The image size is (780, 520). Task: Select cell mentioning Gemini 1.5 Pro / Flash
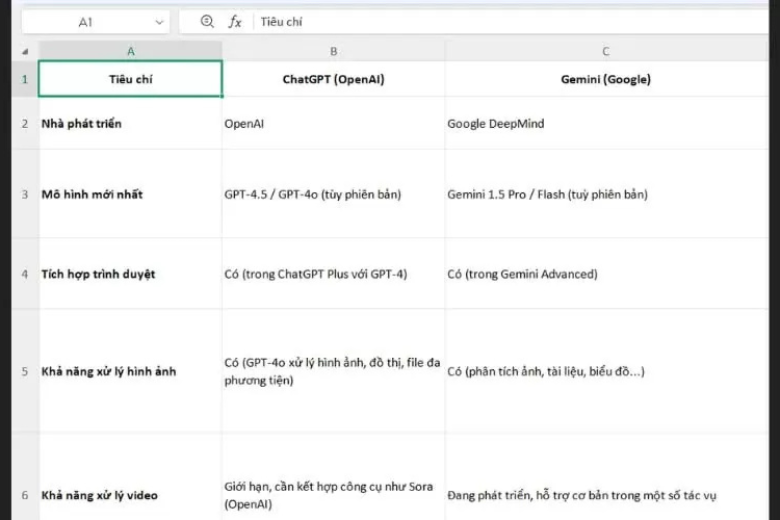[605, 194]
